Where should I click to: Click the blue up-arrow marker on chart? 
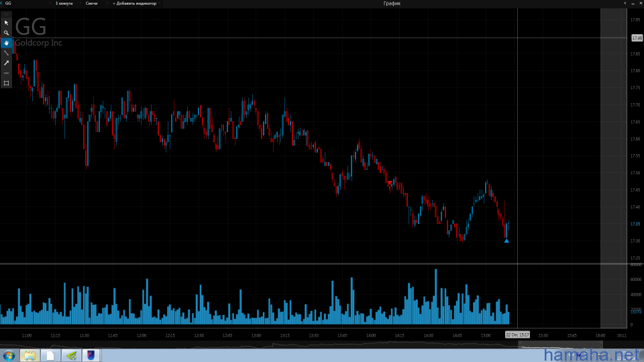(x=506, y=240)
